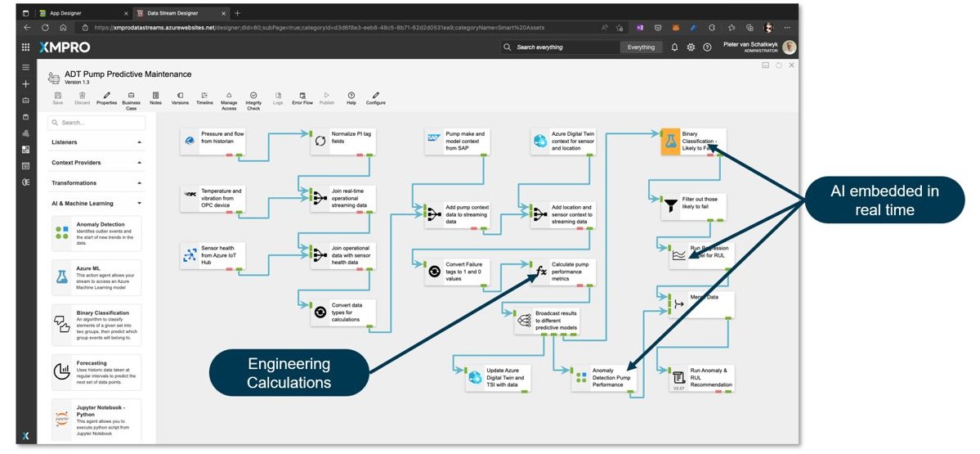Open the Everything search scope dropdown
Screen dimensions: 980x454
point(641,47)
